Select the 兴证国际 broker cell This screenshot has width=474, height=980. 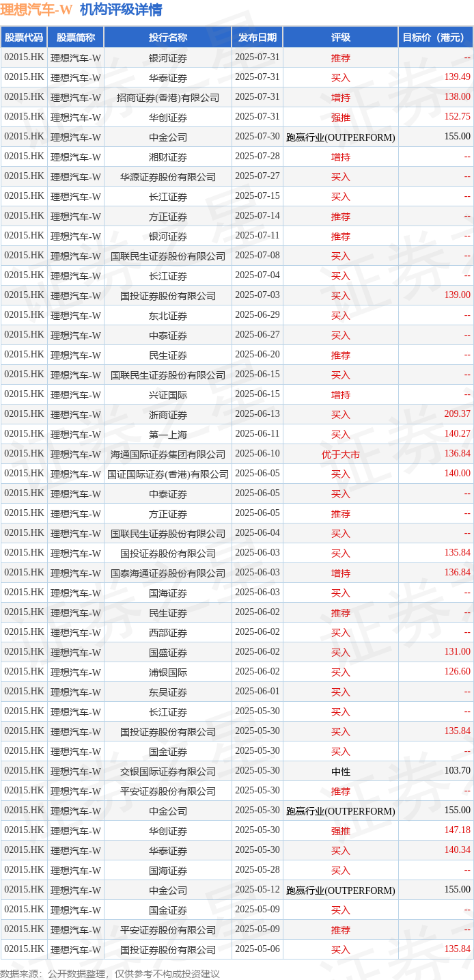point(167,395)
